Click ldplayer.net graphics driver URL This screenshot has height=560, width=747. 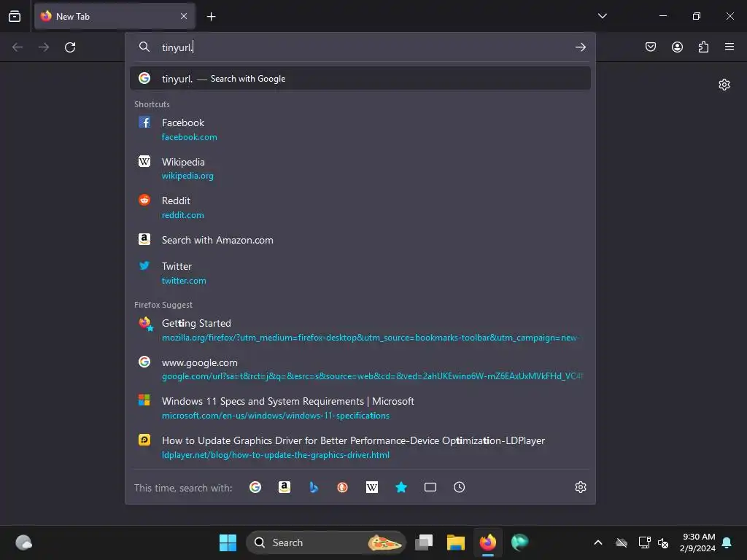[275, 455]
